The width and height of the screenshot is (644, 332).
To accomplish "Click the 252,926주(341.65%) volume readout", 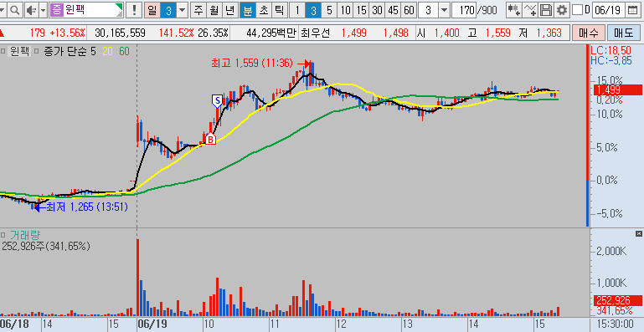I will tap(46, 246).
